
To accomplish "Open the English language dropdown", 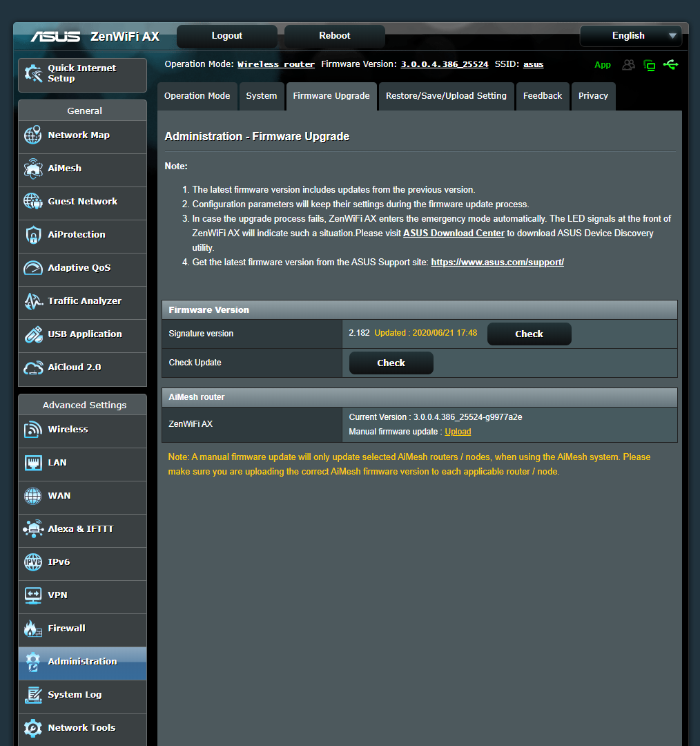I will point(630,36).
